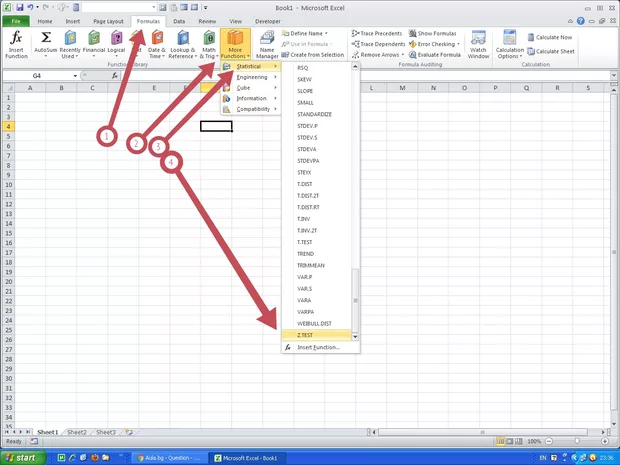Switch to Sheet3 tab
This screenshot has height=465, width=620.
coord(106,432)
